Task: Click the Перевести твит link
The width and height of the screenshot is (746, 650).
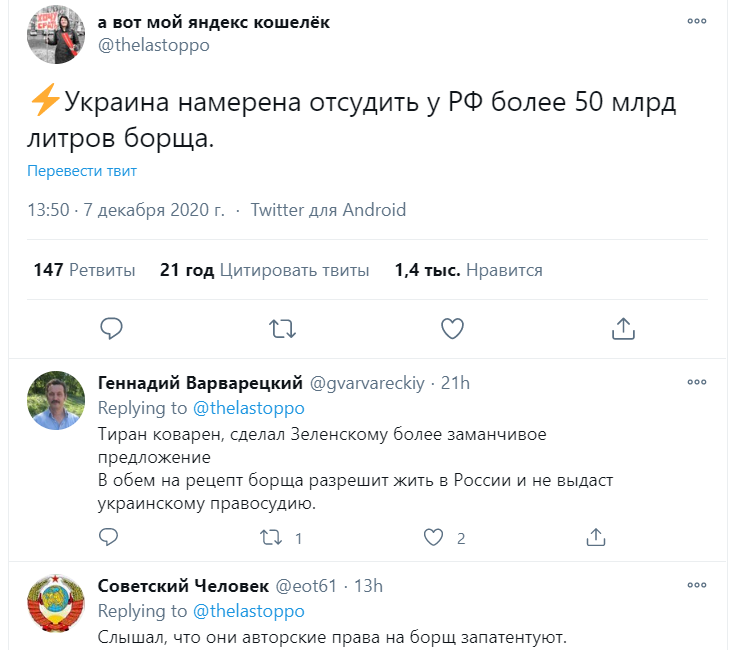Action: coord(82,171)
